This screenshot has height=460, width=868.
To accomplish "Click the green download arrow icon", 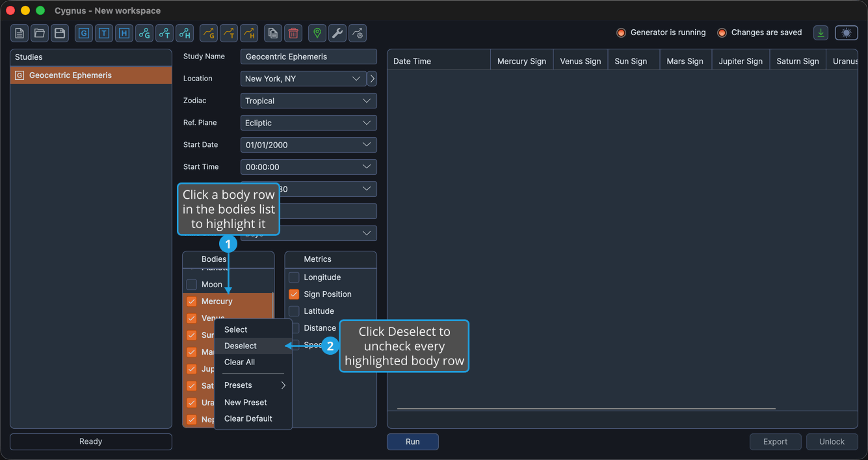I will 821,33.
